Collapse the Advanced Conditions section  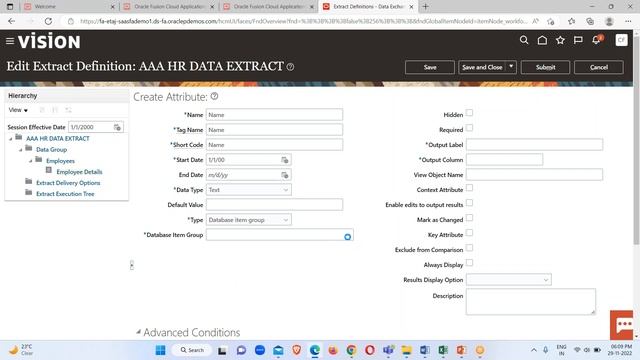[x=138, y=332]
